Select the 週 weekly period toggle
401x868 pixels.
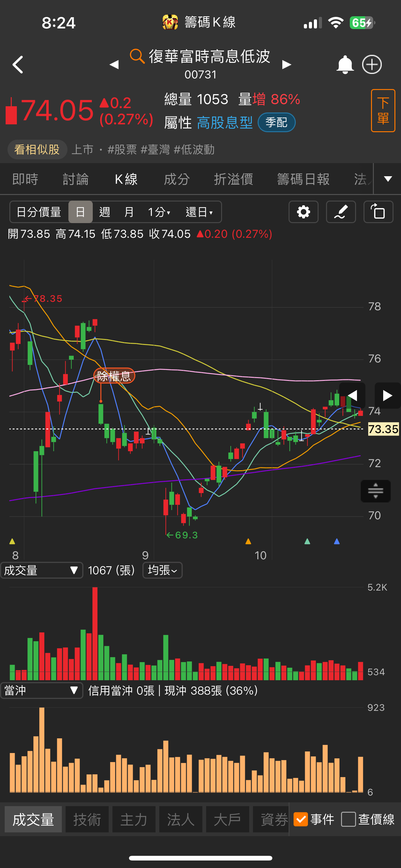tap(105, 212)
